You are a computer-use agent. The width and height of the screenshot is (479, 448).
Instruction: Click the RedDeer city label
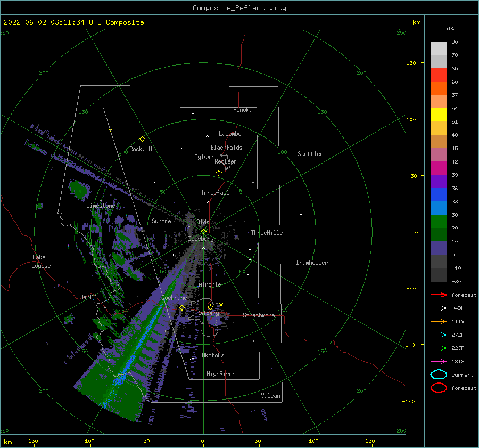click(x=226, y=161)
